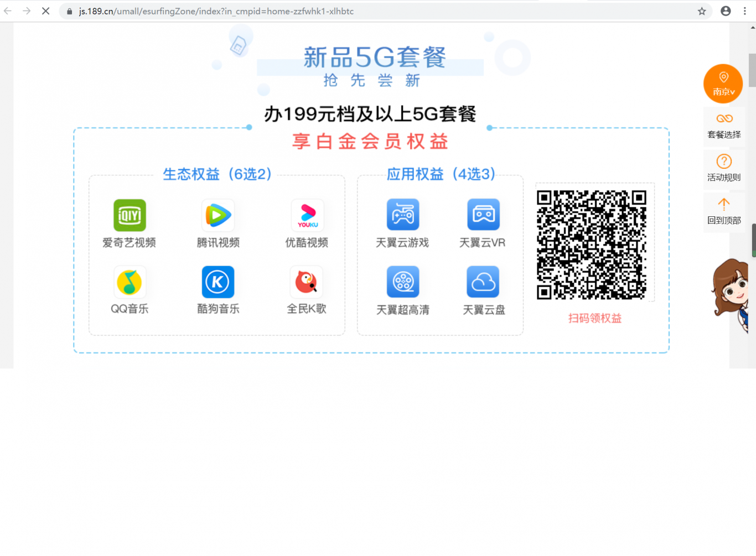Open the 活动规则 sidebar label
The width and height of the screenshot is (756, 556).
(x=724, y=177)
